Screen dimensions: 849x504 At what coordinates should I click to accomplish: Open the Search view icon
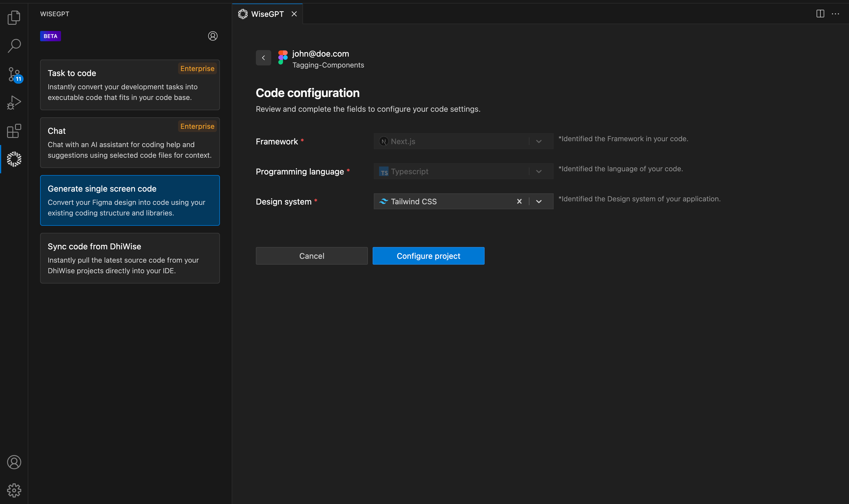click(x=14, y=45)
